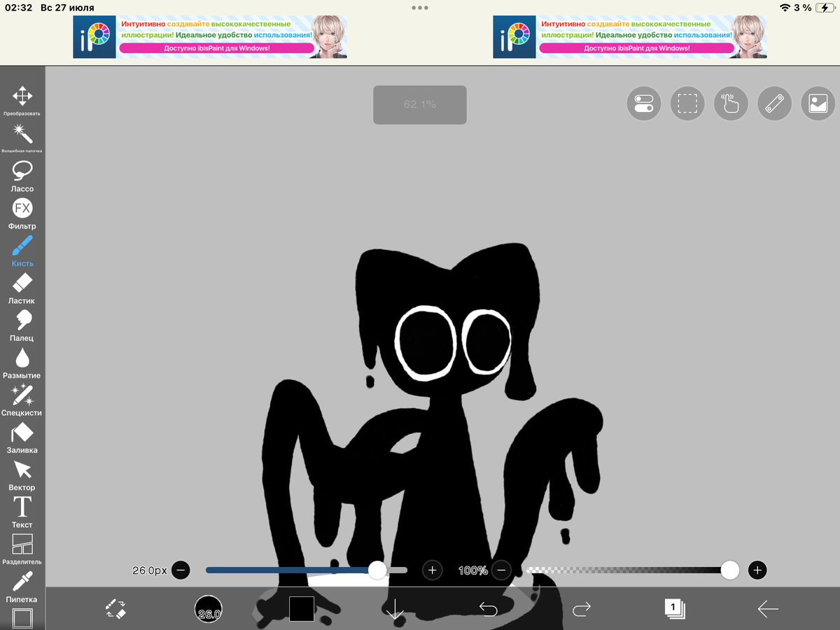Select the Blur tool (Размытие)
This screenshot has width=840, height=630.
tap(22, 363)
